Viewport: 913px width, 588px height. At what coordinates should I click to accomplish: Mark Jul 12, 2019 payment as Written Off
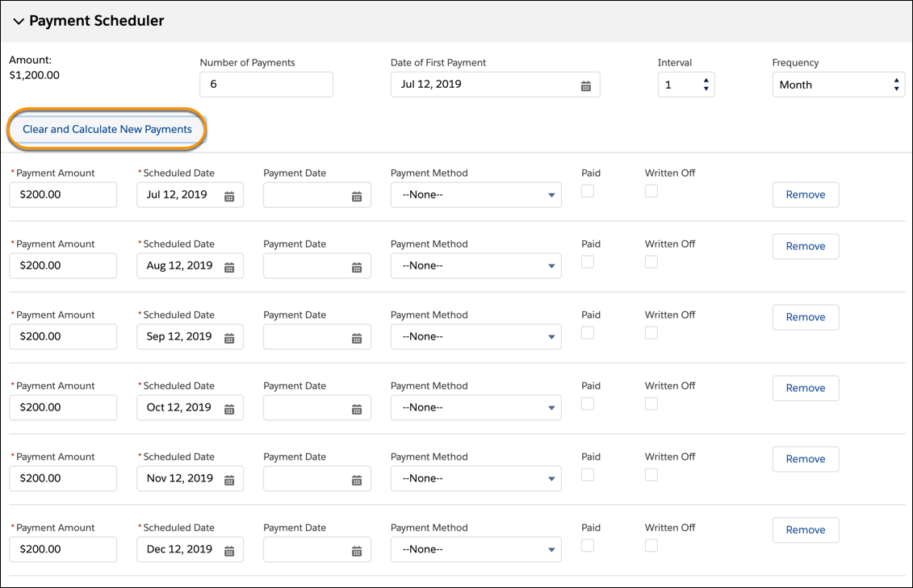pyautogui.click(x=651, y=191)
